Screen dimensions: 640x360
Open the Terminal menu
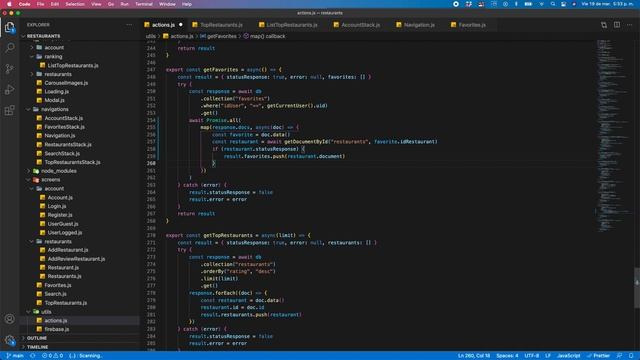144,4
